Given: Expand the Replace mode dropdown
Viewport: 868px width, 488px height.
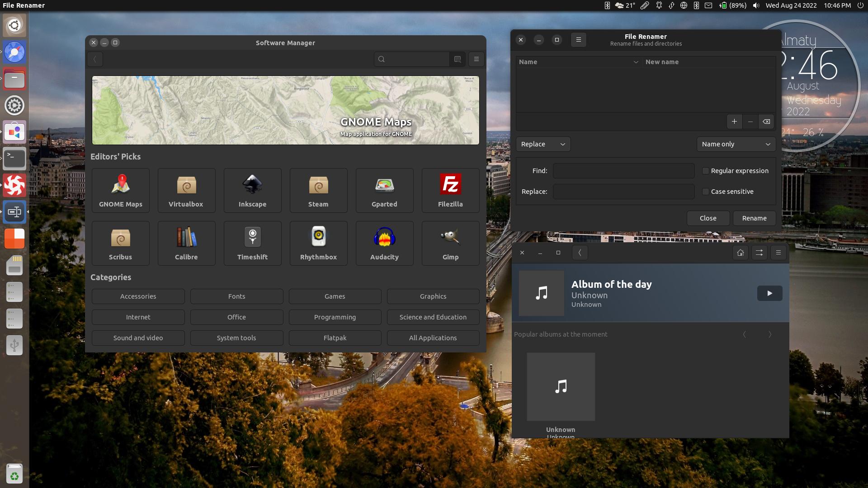Looking at the screenshot, I should [x=543, y=144].
